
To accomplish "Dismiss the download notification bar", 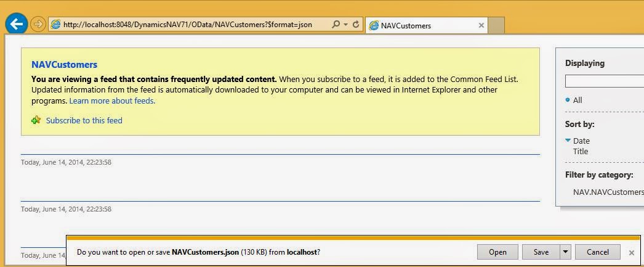I will click(x=631, y=252).
